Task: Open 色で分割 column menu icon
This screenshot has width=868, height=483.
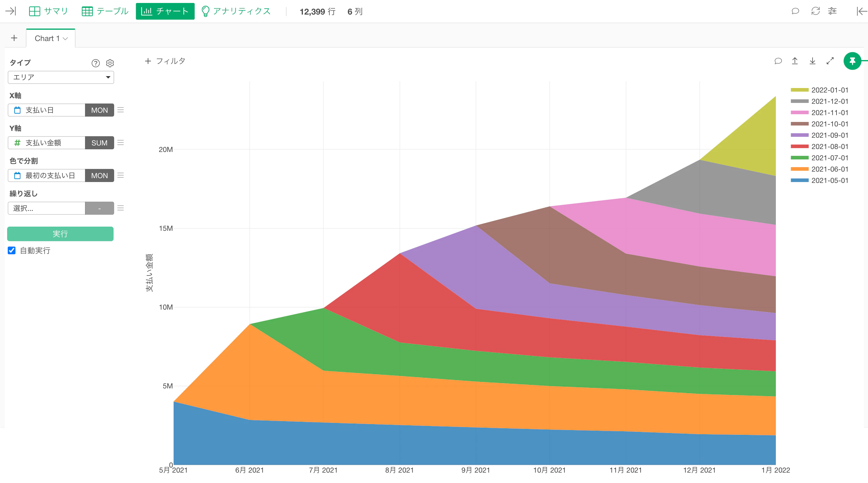Action: click(x=121, y=175)
